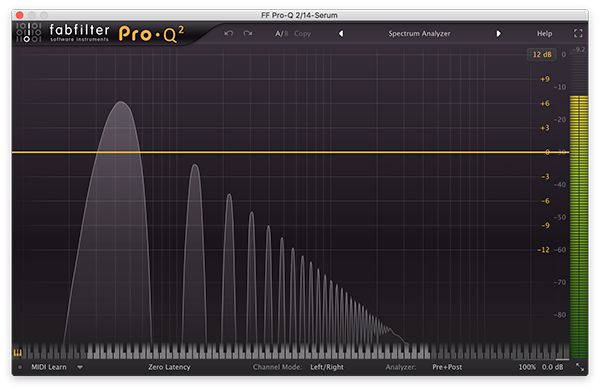Screen dimensions: 600x390
Task: Click the undo arrow icon
Action: (x=229, y=33)
